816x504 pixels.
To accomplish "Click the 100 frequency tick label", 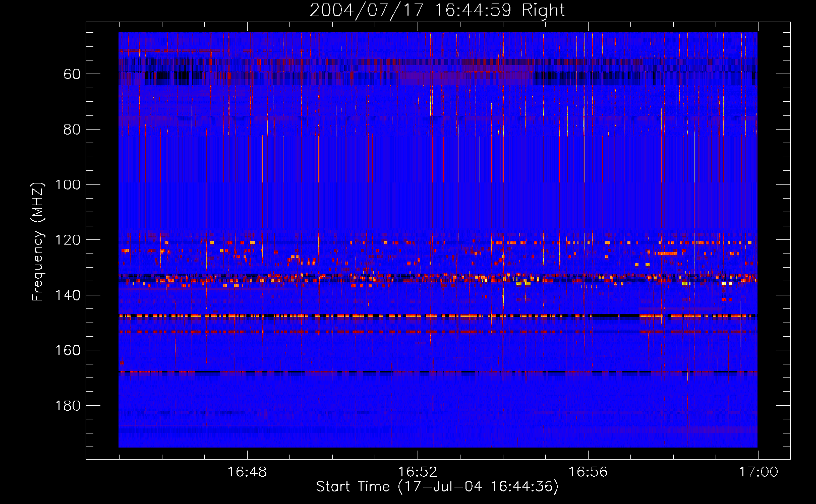I will 68,185.
